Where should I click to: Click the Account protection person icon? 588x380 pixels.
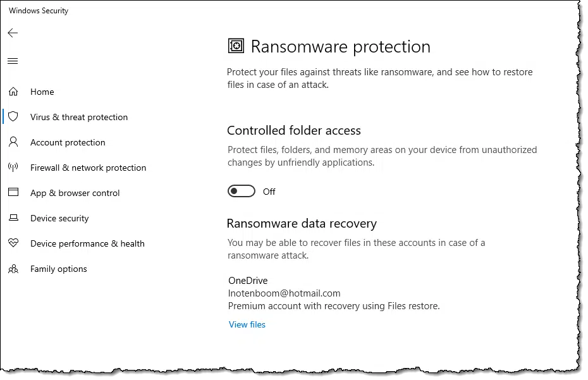pyautogui.click(x=13, y=142)
